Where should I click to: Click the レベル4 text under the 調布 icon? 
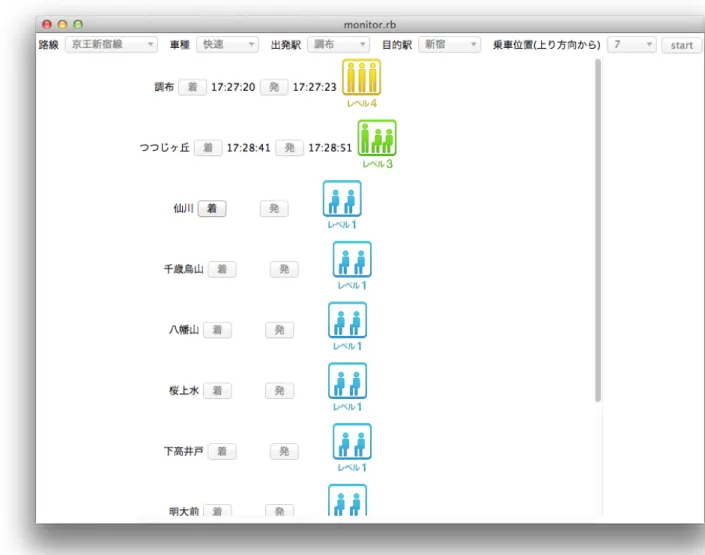click(361, 103)
